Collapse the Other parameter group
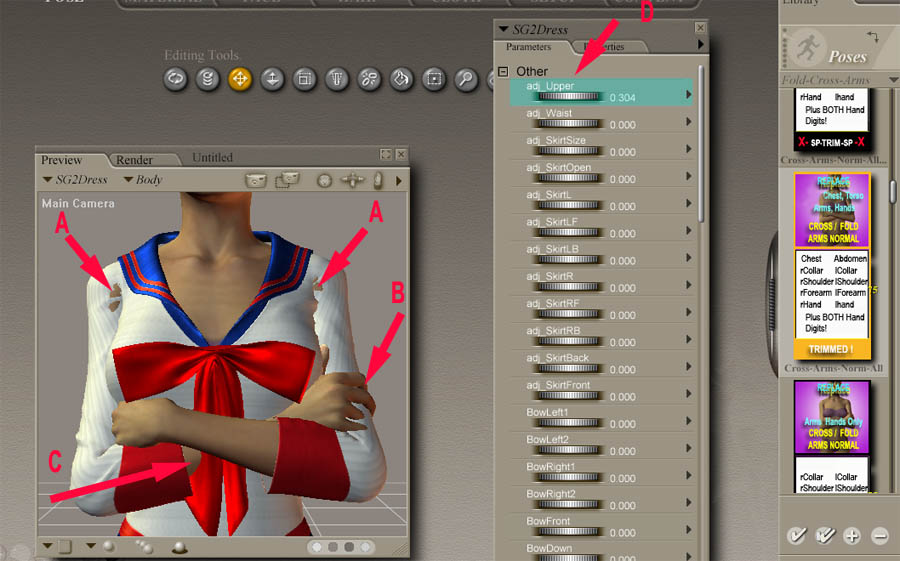The width and height of the screenshot is (900, 561). coord(503,72)
